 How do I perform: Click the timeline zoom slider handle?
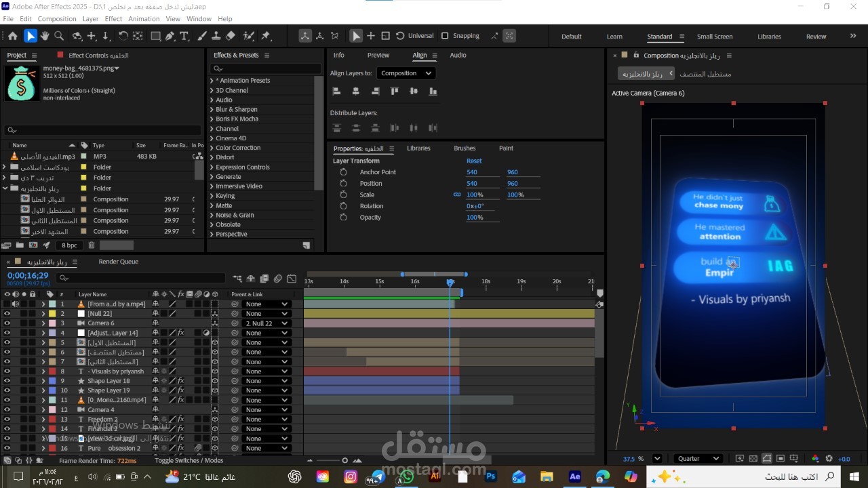(x=344, y=460)
